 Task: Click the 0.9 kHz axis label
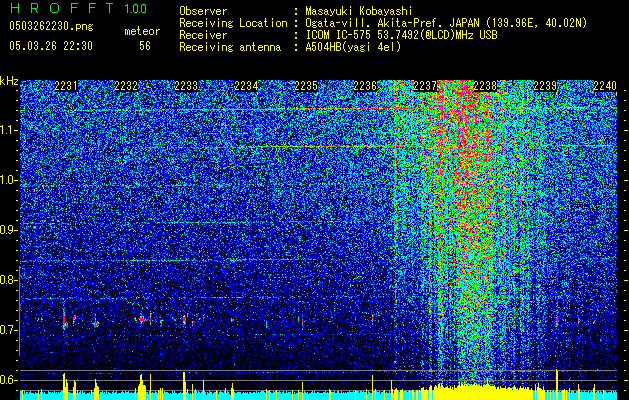(9, 230)
